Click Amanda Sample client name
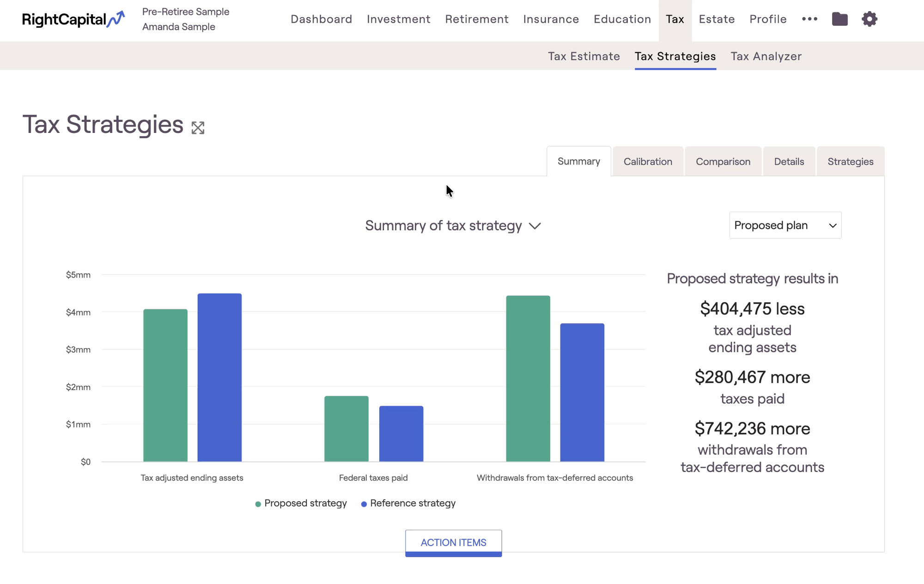Viewport: 924px width, 584px height. pyautogui.click(x=179, y=27)
